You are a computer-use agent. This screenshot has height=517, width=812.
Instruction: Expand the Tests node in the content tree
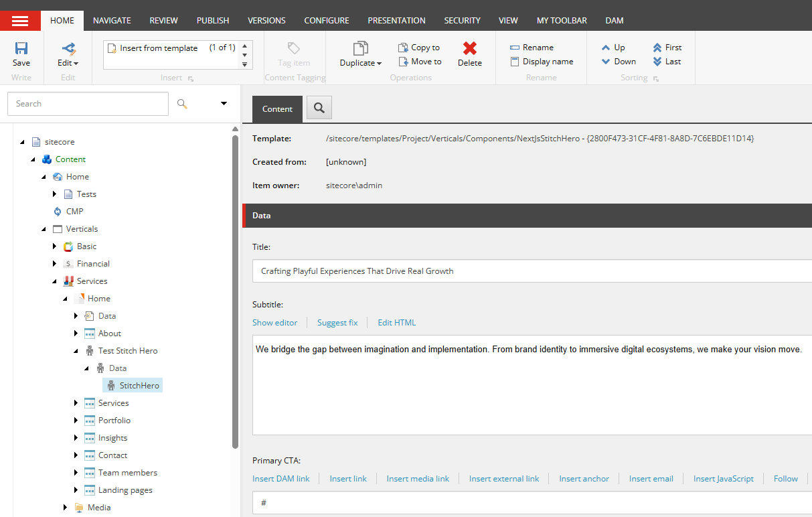pos(56,194)
